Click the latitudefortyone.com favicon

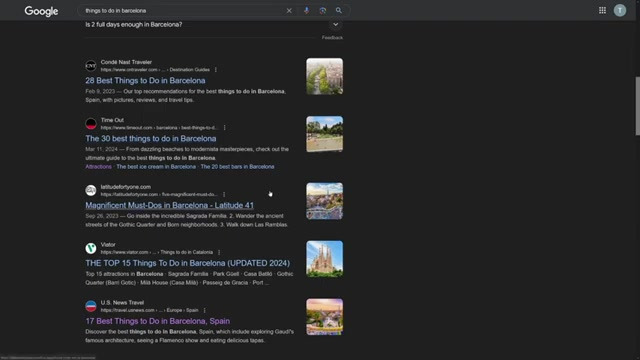pos(91,190)
